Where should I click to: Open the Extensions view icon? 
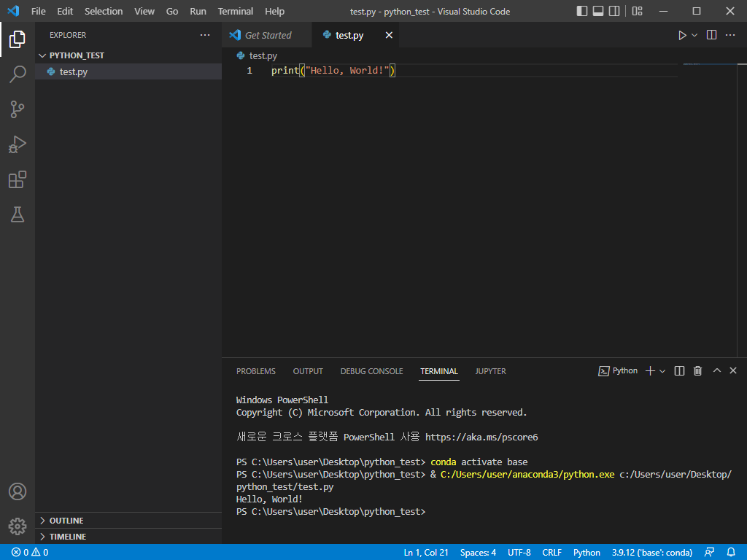[x=18, y=179]
